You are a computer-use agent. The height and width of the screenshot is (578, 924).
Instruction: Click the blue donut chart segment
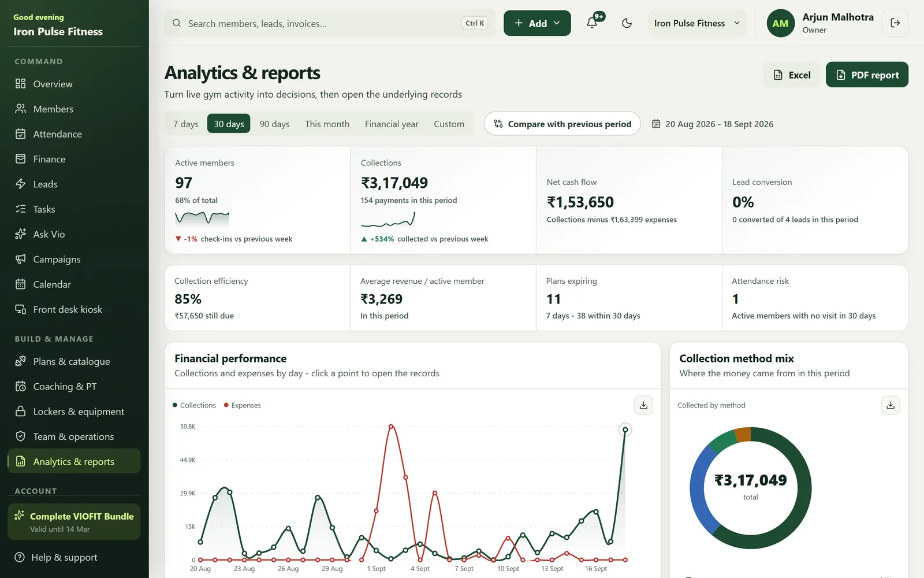[699, 490]
